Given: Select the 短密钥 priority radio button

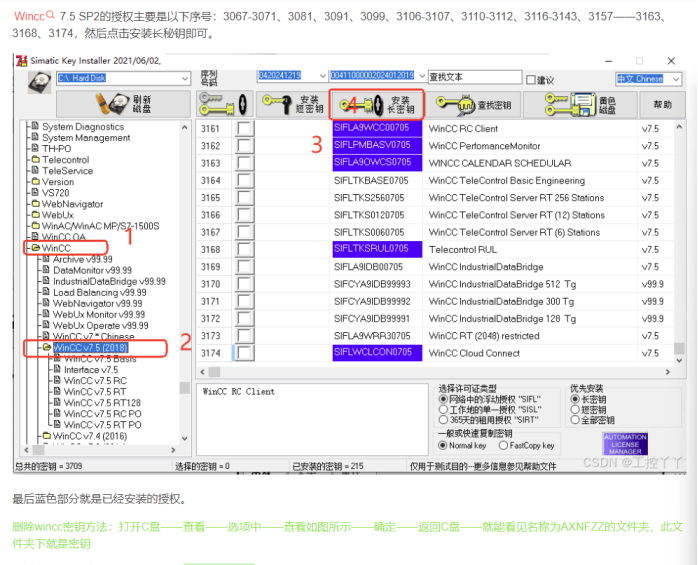Looking at the screenshot, I should [575, 409].
